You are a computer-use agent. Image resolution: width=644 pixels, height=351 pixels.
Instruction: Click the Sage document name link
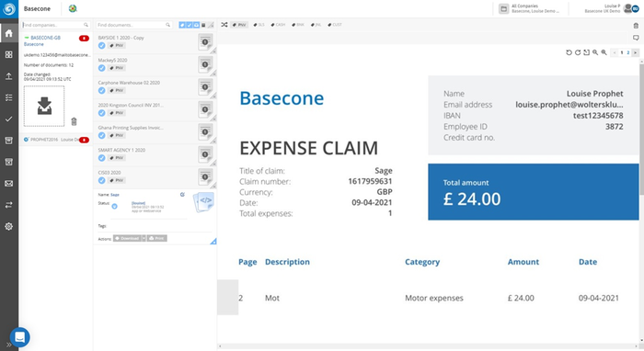click(115, 195)
